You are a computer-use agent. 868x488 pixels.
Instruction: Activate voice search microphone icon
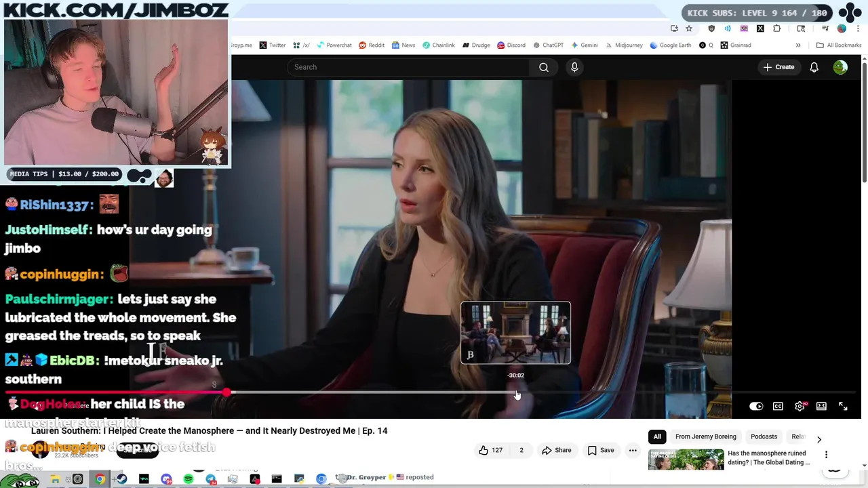point(574,67)
